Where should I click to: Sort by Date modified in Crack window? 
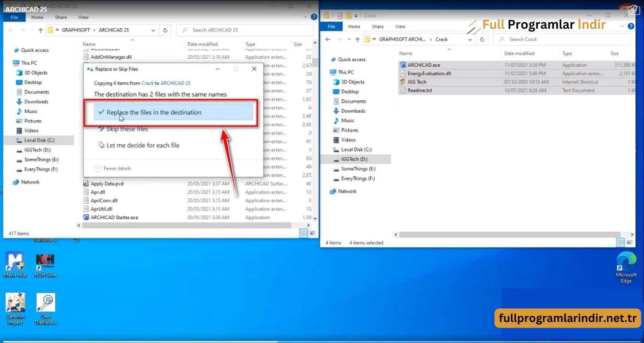519,54
